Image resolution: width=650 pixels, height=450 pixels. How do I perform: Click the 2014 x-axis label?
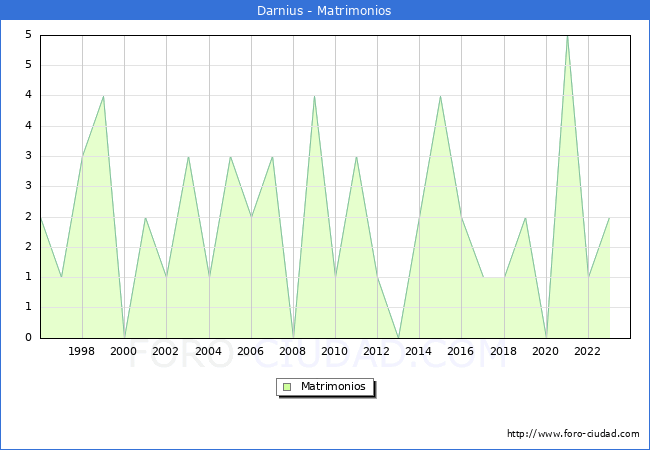pos(419,351)
